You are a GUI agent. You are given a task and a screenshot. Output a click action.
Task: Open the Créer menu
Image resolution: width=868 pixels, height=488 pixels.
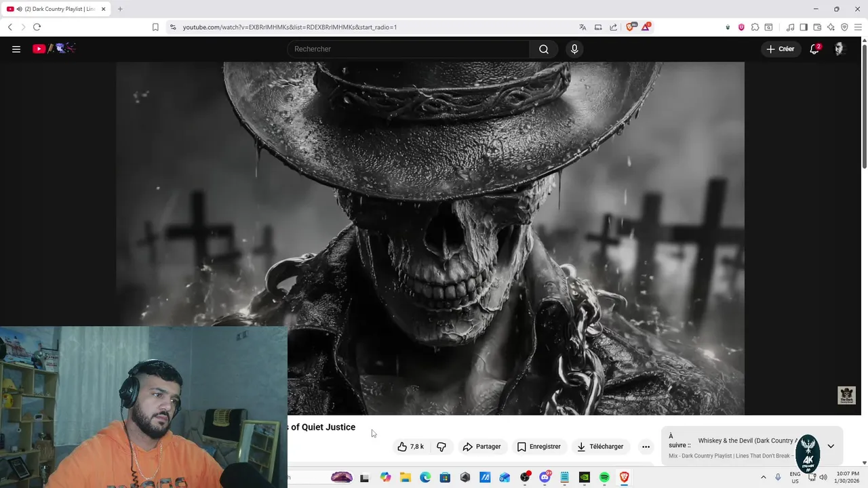[781, 49]
